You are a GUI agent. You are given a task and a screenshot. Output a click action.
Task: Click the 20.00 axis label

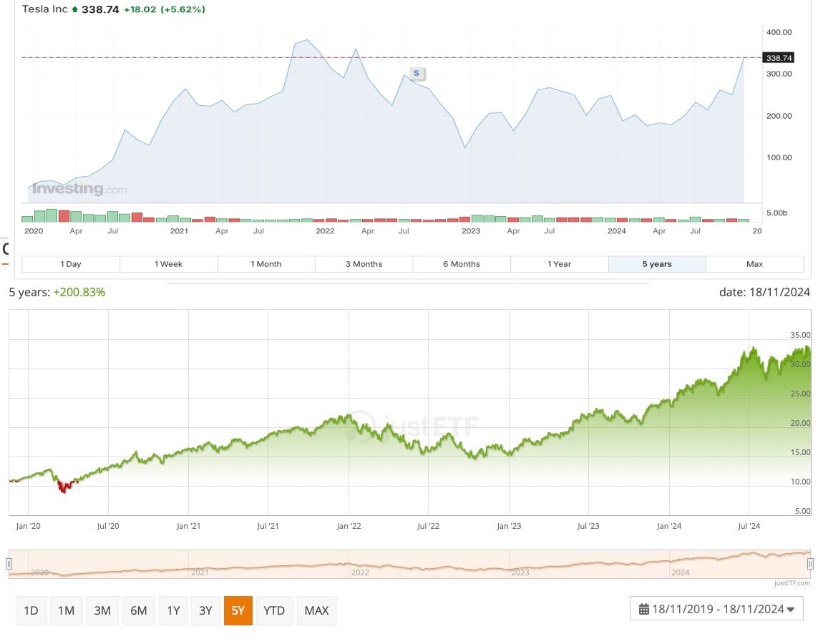pos(800,423)
